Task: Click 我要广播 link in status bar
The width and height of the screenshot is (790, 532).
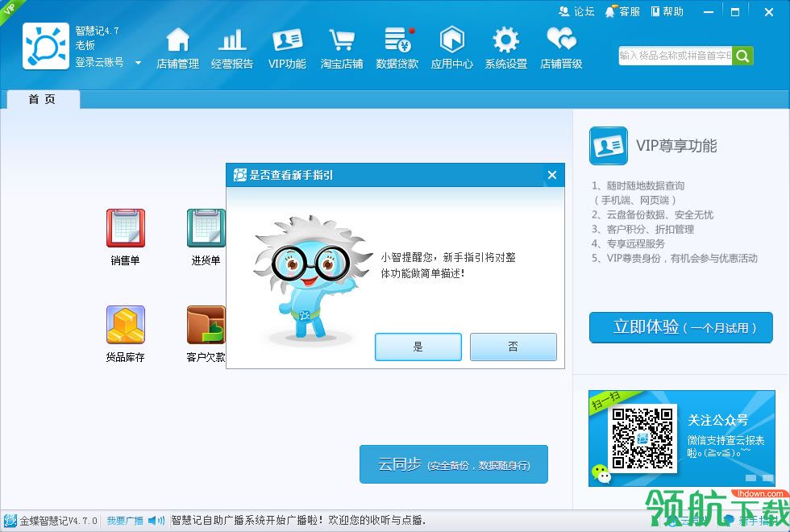Action: (125, 521)
